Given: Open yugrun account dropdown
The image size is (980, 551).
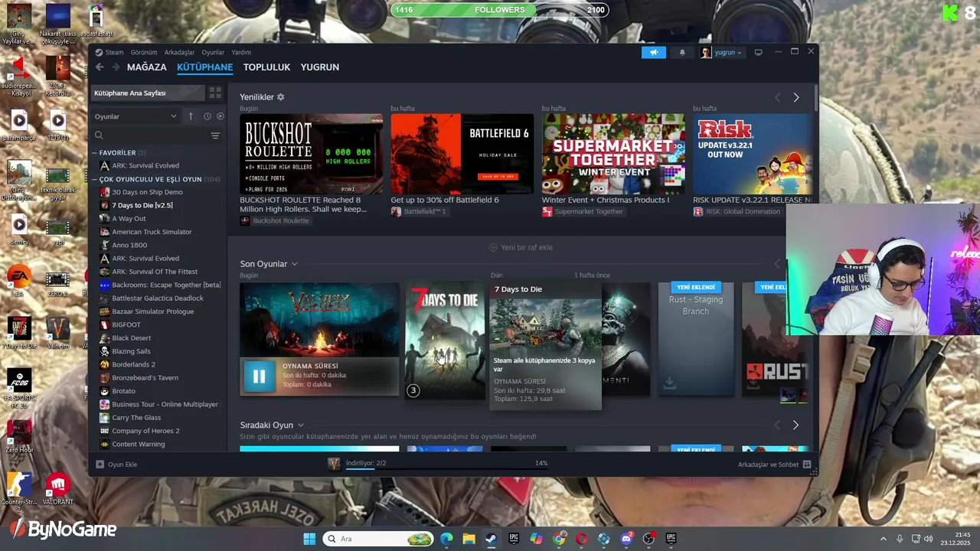Looking at the screenshot, I should click(721, 52).
